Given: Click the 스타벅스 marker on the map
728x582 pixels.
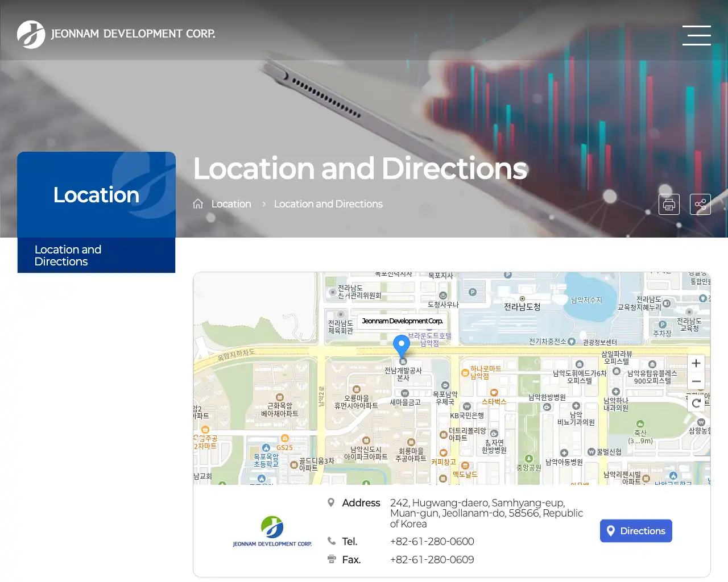Looking at the screenshot, I should point(494,393).
